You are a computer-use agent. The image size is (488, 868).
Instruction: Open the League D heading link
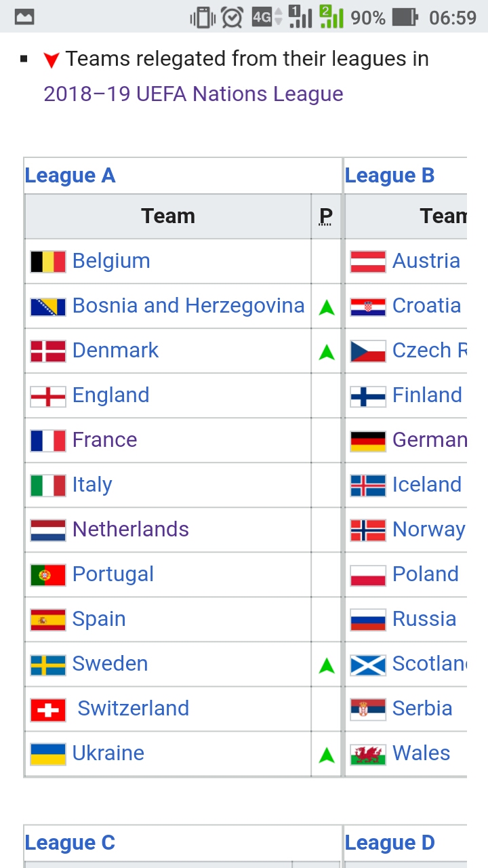click(x=390, y=843)
